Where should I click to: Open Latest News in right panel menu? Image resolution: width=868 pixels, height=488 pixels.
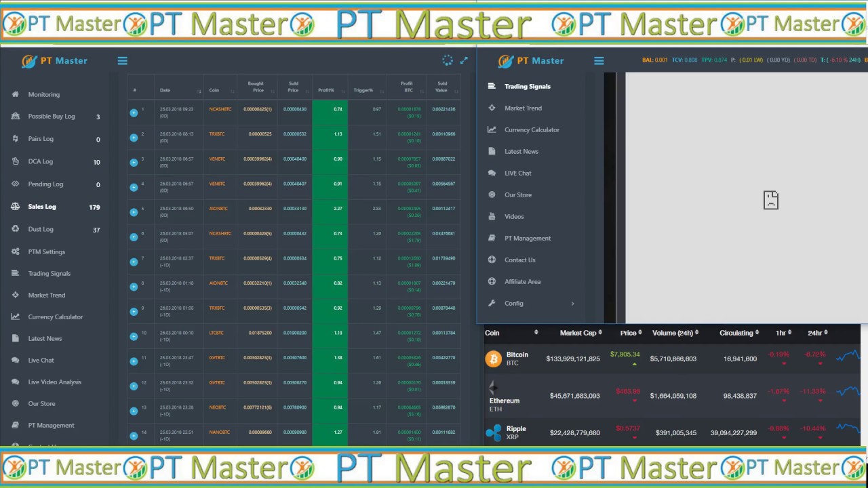(521, 151)
